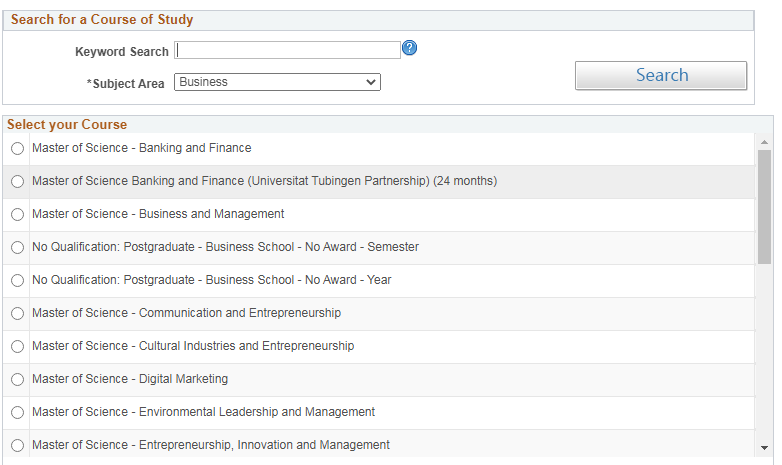The width and height of the screenshot is (782, 465).
Task: Select No Qualification Postgraduate - Year option
Action: [x=17, y=280]
